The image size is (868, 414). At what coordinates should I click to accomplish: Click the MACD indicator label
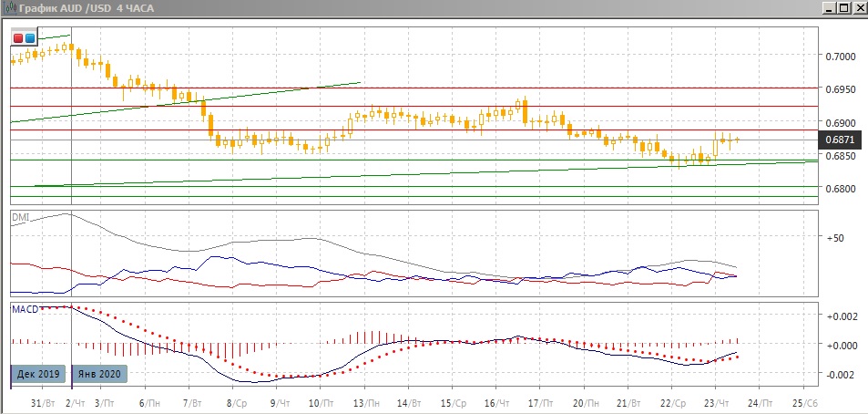25,309
